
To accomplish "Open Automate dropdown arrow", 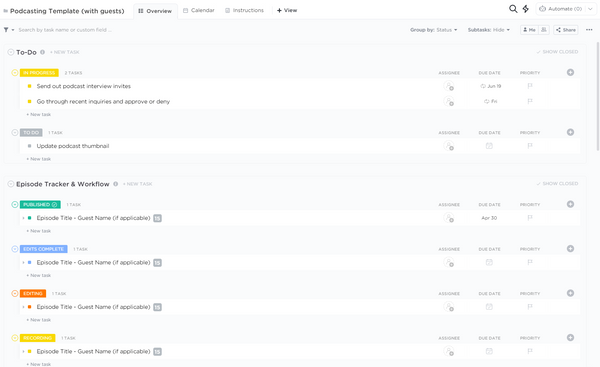I will pos(590,9).
